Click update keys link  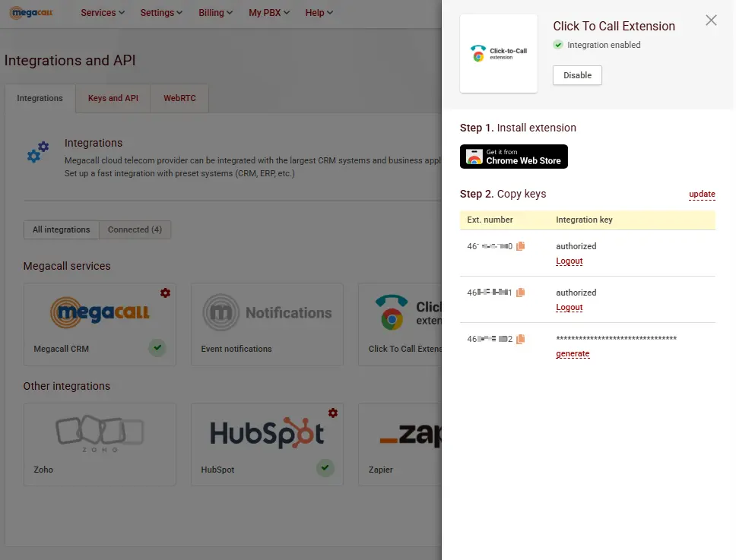coord(702,195)
